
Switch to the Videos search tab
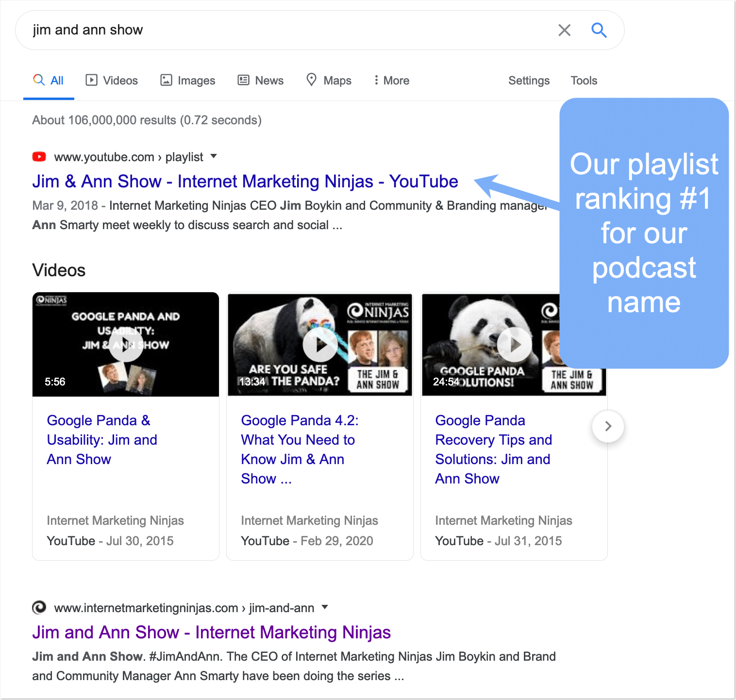click(112, 81)
